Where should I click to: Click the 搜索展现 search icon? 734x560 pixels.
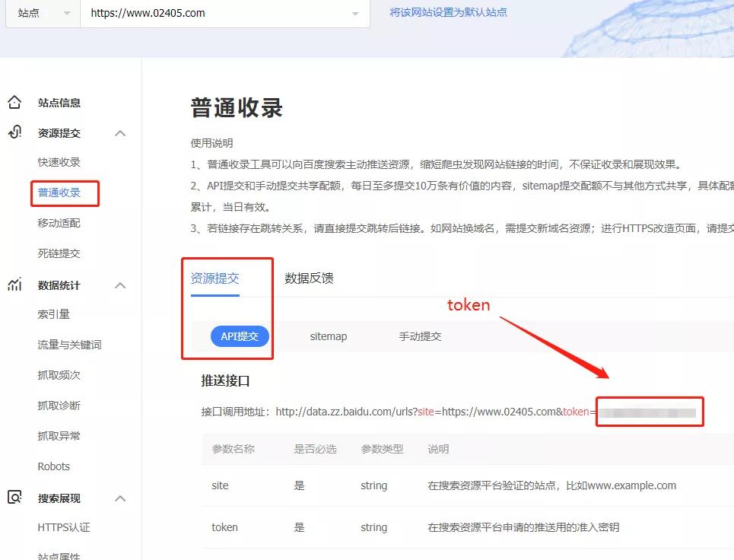[14, 498]
